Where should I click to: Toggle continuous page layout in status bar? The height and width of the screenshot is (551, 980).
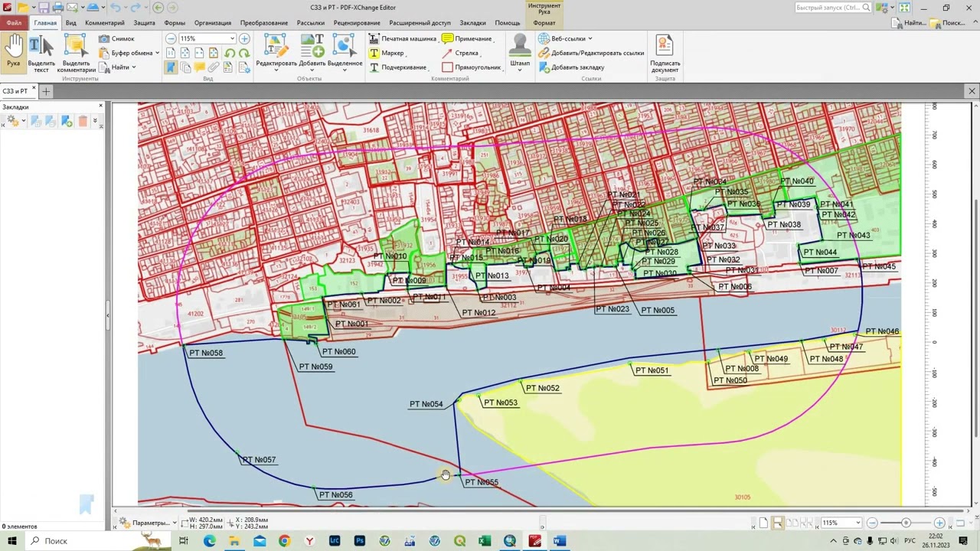click(x=777, y=523)
